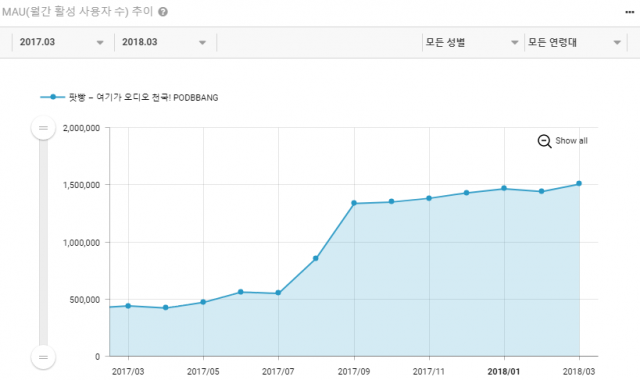The image size is (640, 380).
Task: Click the help question mark icon beside MAU title
Action: click(x=163, y=12)
